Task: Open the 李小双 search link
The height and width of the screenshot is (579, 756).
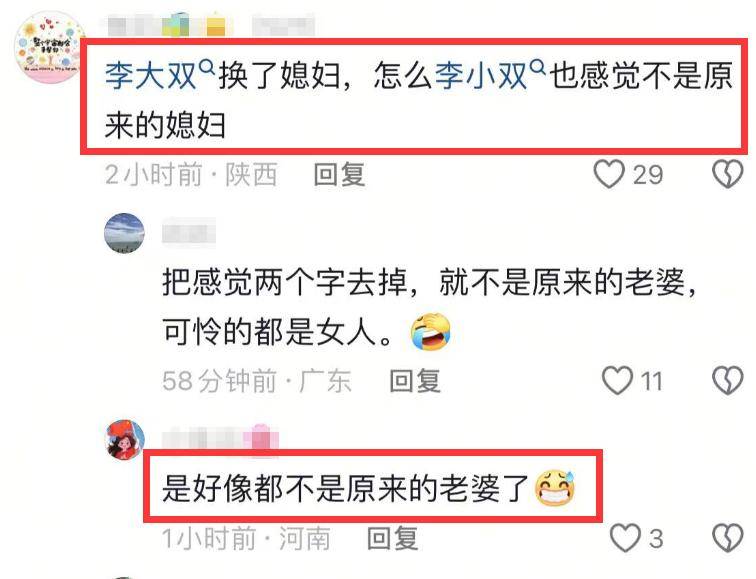Action: 481,76
